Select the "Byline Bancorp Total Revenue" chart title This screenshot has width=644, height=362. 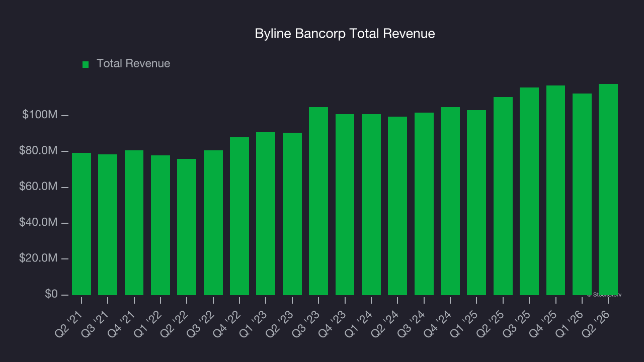(x=345, y=34)
